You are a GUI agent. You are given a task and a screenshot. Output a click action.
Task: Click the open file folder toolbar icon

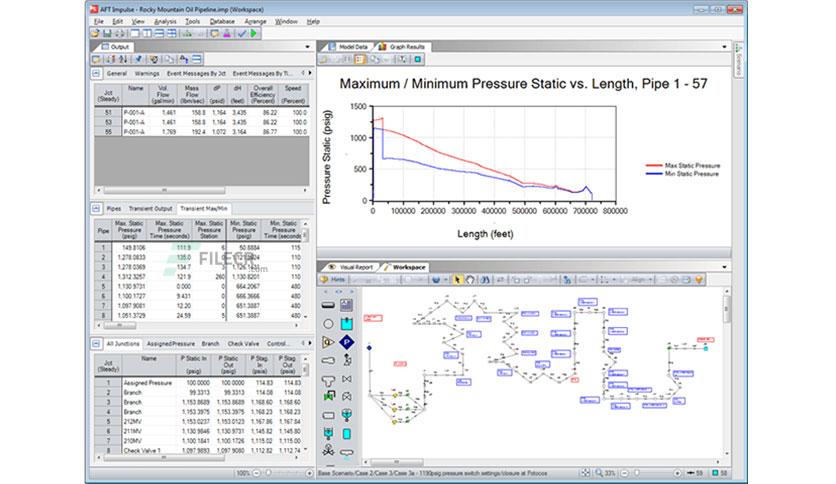point(95,34)
